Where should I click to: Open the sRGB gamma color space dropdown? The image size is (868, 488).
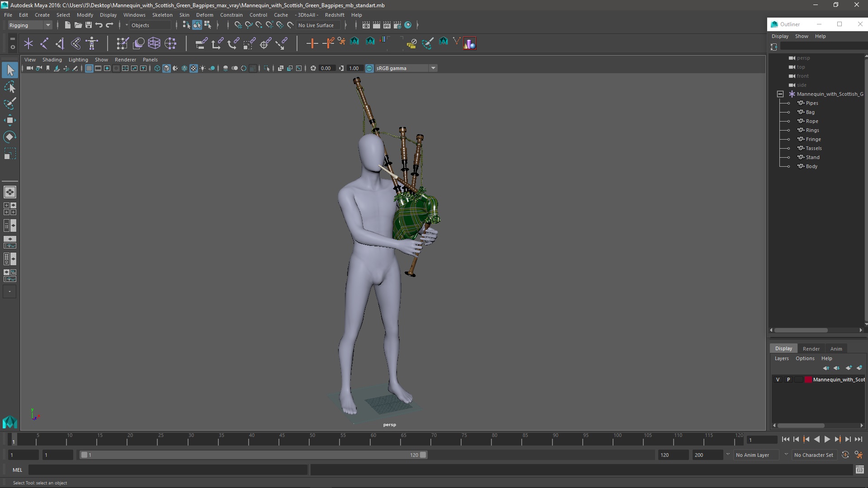[433, 68]
